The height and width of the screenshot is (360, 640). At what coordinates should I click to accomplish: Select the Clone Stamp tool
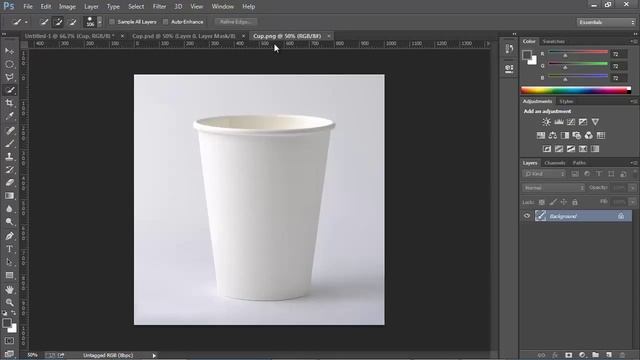pos(9,156)
